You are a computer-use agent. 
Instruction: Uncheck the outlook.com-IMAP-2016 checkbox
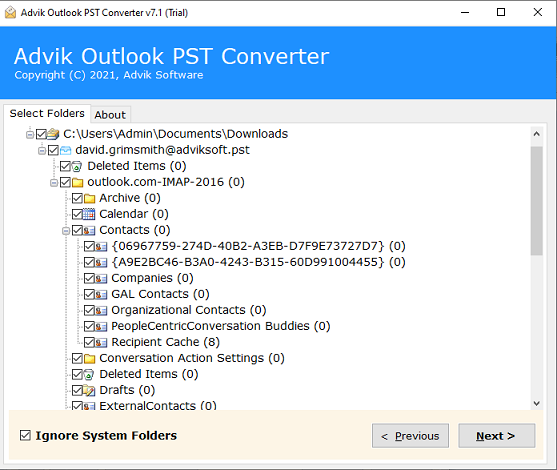coord(65,183)
